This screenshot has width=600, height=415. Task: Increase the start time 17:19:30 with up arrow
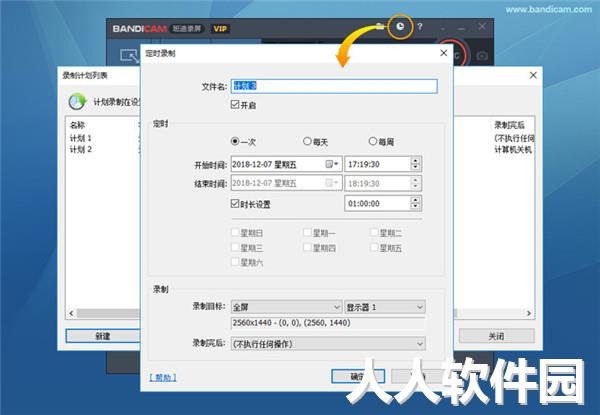415,161
